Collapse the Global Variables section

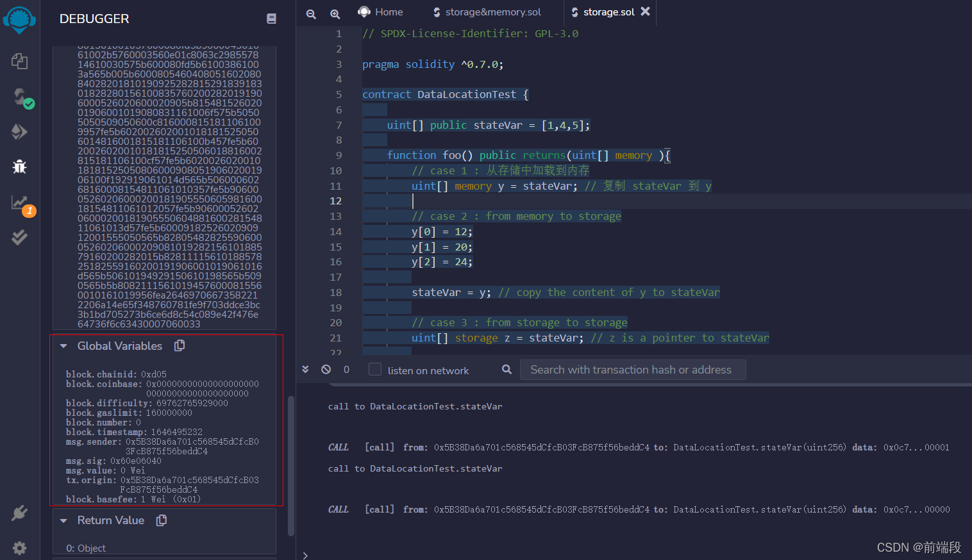pos(63,346)
